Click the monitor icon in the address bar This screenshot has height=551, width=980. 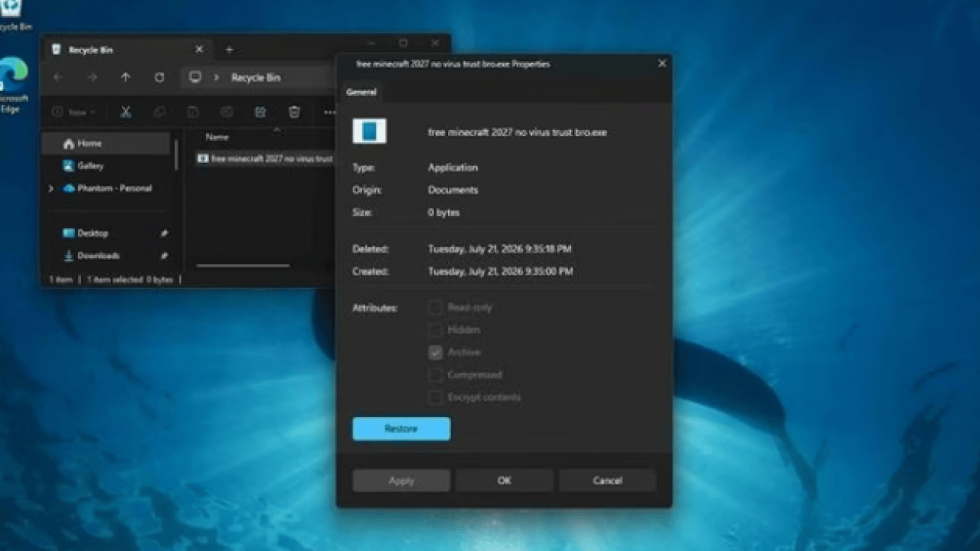coord(195,77)
